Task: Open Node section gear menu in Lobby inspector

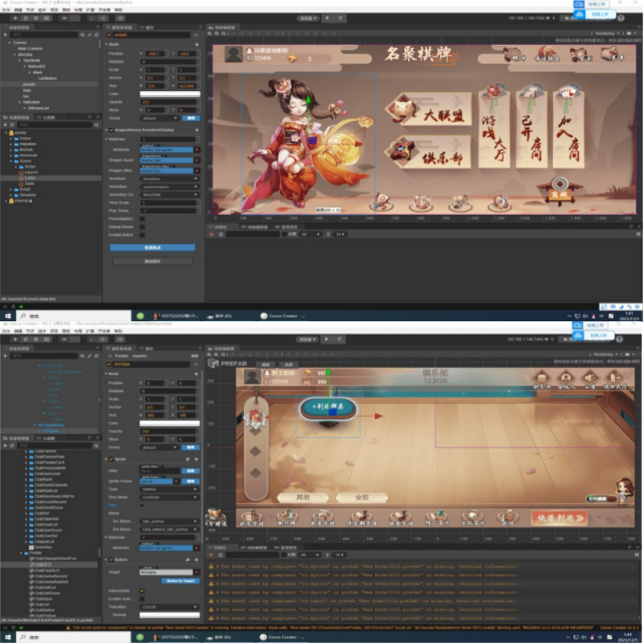Action: (196, 44)
